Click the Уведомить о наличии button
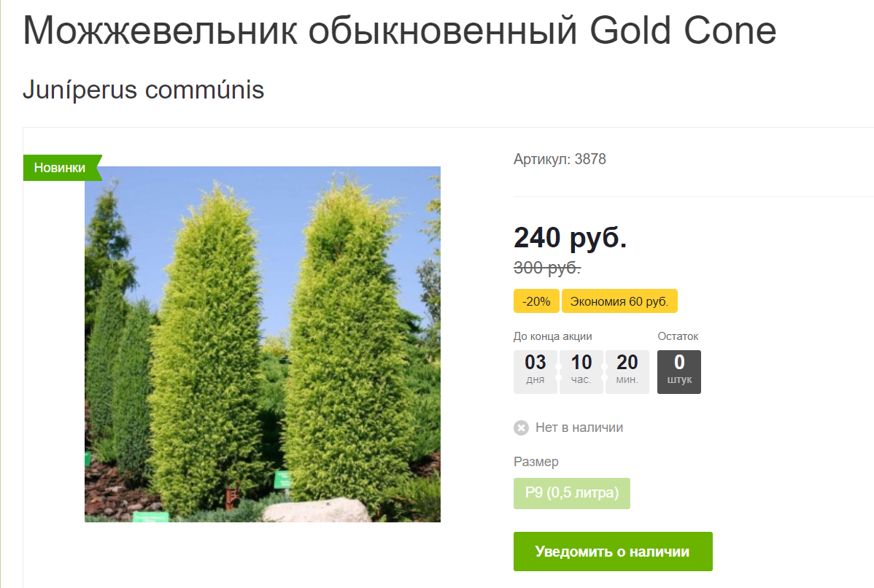The width and height of the screenshot is (874, 588). point(613,552)
